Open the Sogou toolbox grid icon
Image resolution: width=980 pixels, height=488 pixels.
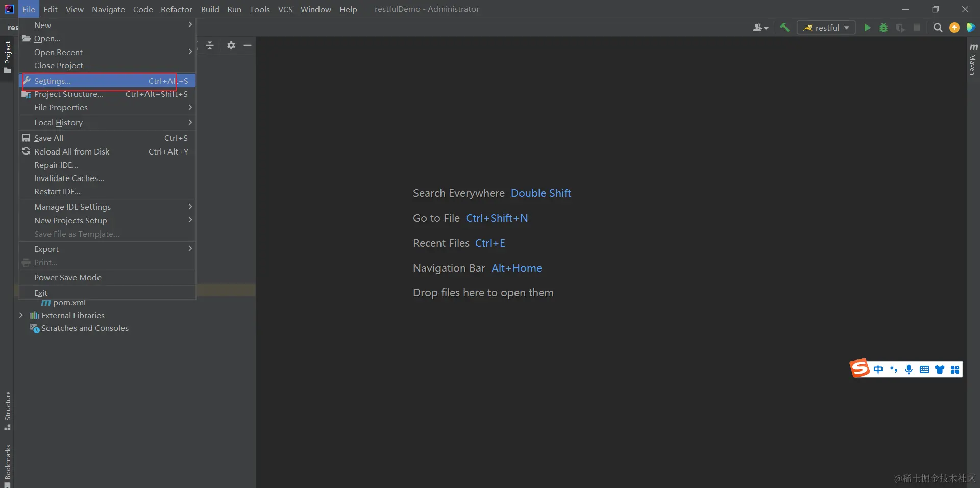point(955,369)
